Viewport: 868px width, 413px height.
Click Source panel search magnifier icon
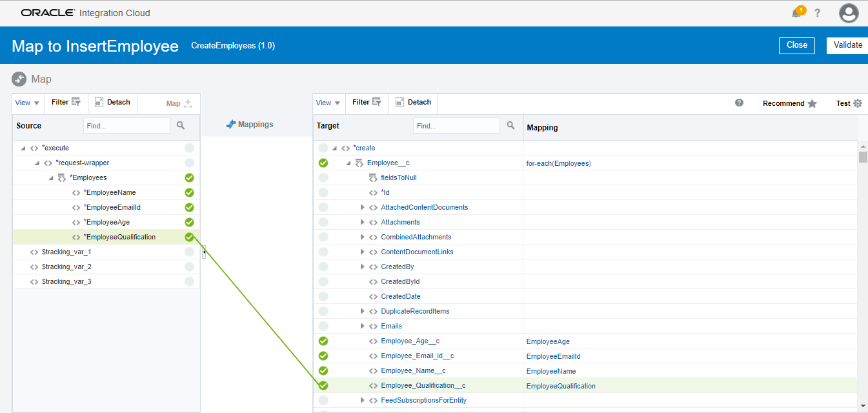pyautogui.click(x=181, y=126)
